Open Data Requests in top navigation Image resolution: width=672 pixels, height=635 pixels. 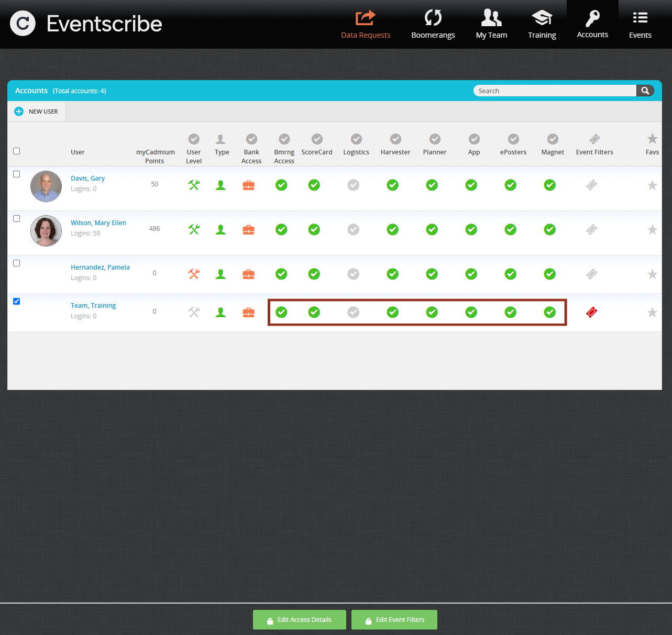point(366,25)
